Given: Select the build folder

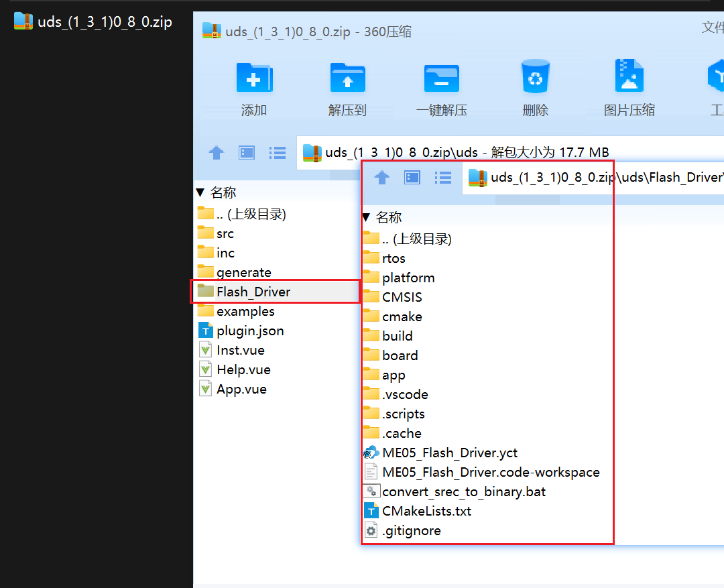Looking at the screenshot, I should tap(388, 335).
